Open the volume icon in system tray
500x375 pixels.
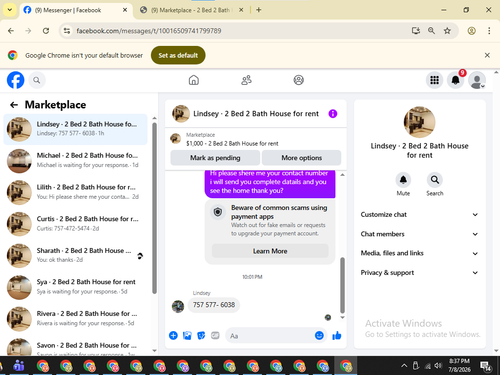pyautogui.click(x=438, y=366)
